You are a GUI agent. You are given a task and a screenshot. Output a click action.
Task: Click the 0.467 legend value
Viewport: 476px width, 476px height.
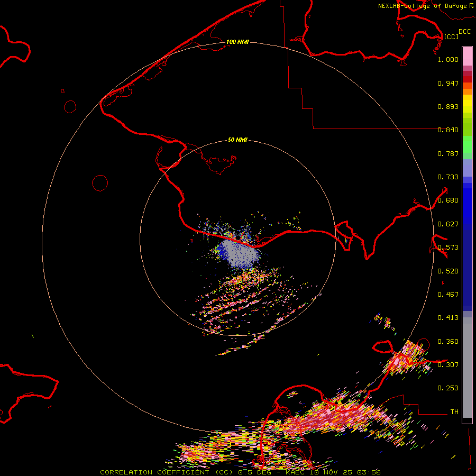[448, 295]
